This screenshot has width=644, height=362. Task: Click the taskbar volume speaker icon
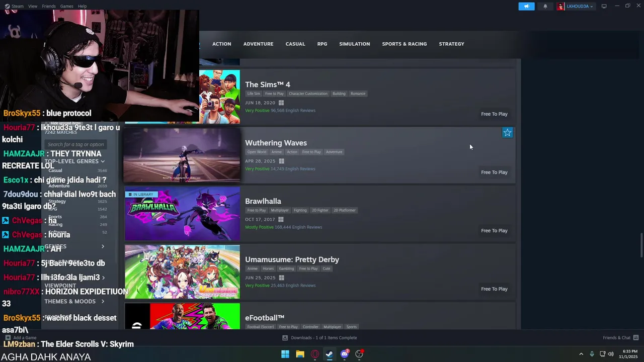(x=611, y=354)
